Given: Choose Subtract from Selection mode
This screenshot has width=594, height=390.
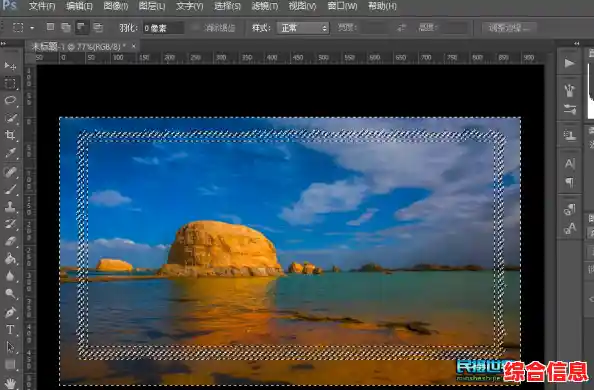Looking at the screenshot, I should click(x=81, y=27).
